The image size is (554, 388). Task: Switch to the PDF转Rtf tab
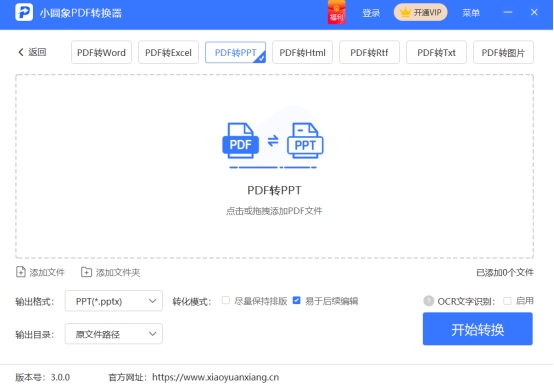pyautogui.click(x=369, y=52)
